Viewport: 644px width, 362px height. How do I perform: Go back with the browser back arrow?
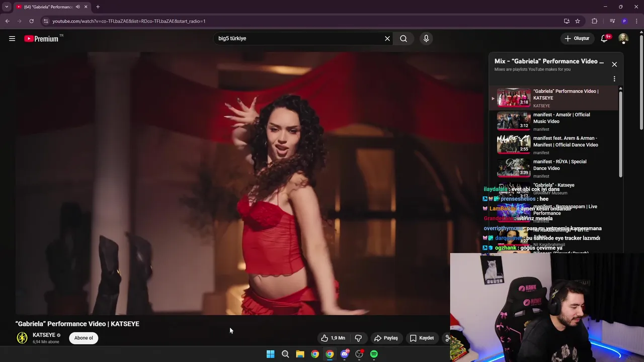(8, 21)
